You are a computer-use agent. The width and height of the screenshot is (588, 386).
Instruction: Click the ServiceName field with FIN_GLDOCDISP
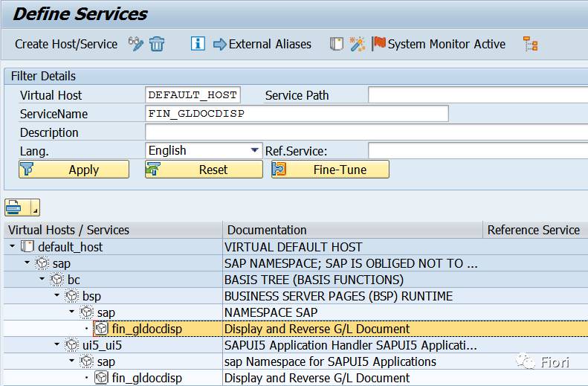click(297, 113)
